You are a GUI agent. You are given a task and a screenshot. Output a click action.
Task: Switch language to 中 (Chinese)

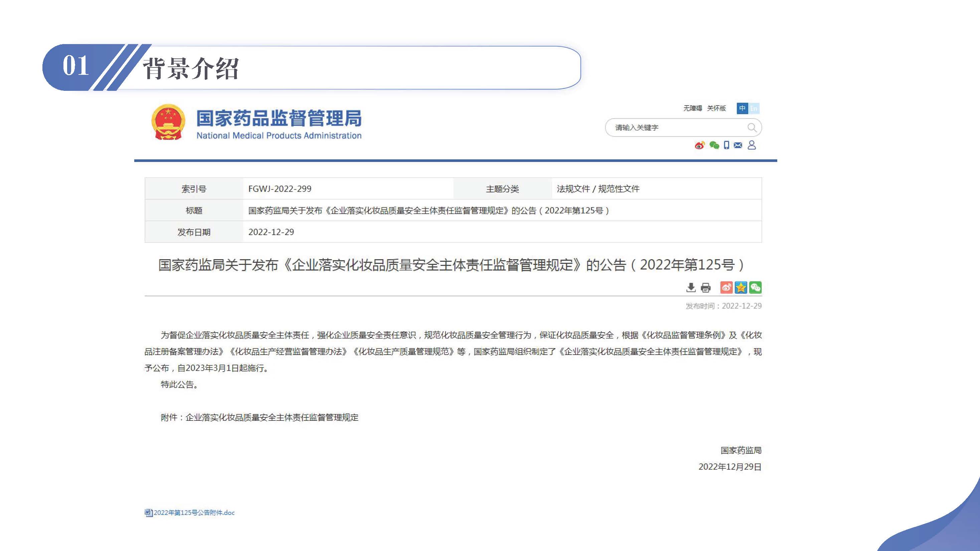pos(742,109)
